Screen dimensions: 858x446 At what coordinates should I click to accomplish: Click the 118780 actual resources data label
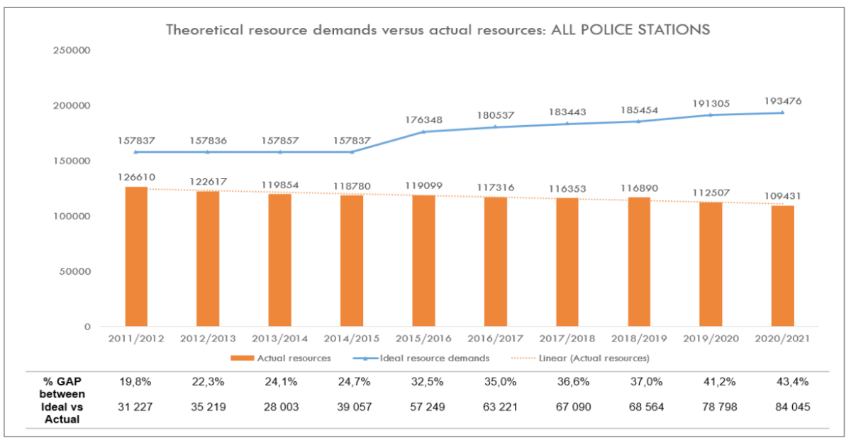pyautogui.click(x=351, y=187)
